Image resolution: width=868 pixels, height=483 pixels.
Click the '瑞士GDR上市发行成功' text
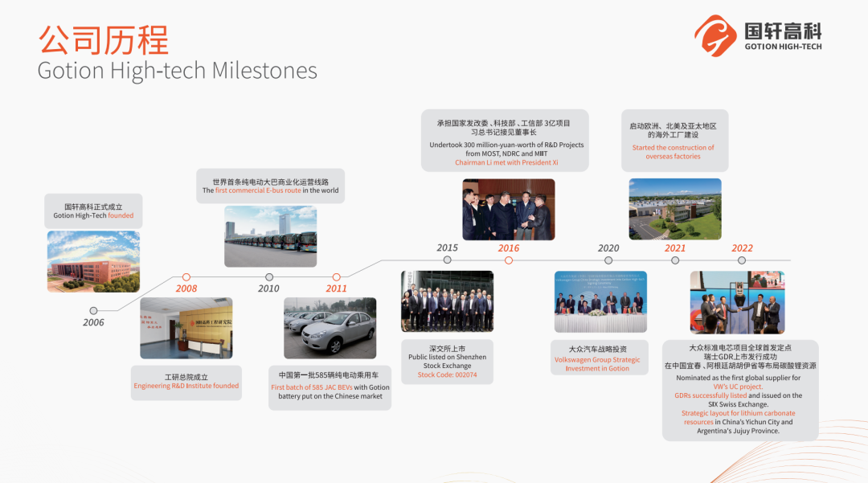(740, 357)
